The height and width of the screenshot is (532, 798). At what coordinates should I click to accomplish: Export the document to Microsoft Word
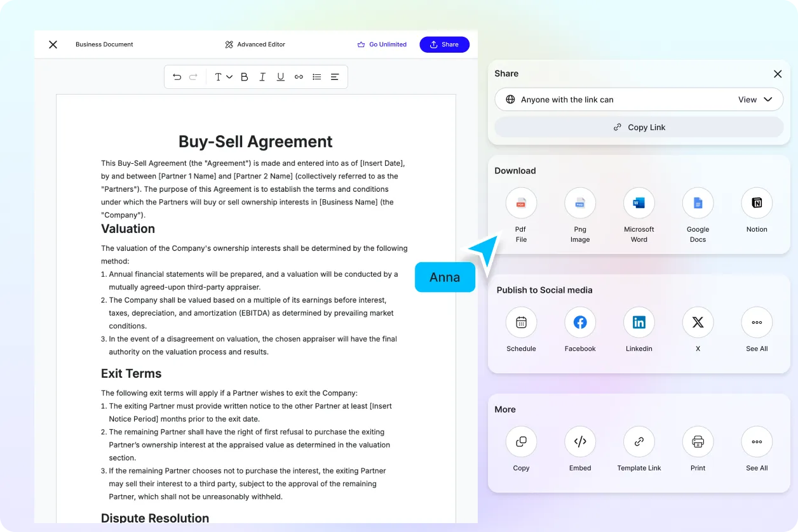coord(639,203)
